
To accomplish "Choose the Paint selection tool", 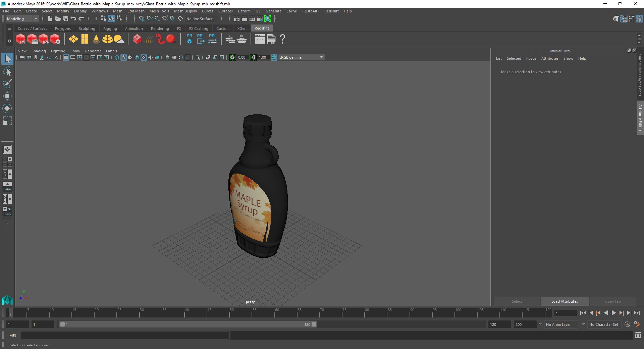I will [x=7, y=84].
